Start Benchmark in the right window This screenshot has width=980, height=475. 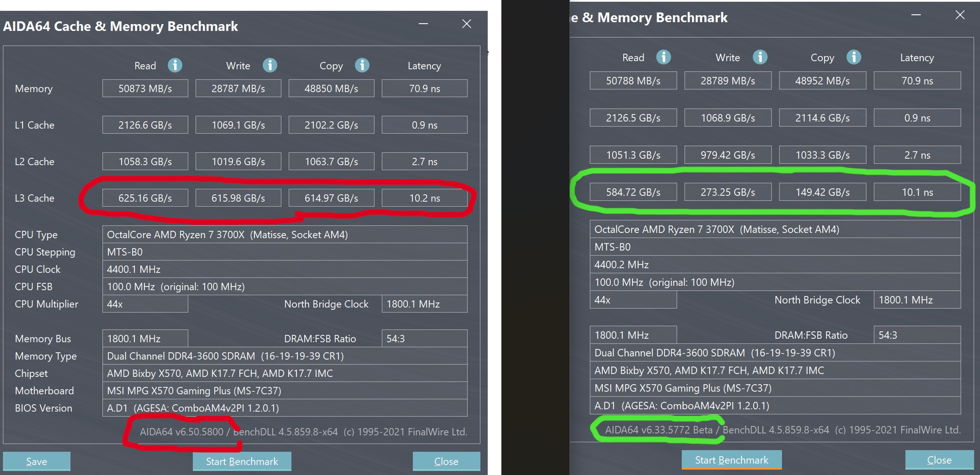pyautogui.click(x=731, y=460)
